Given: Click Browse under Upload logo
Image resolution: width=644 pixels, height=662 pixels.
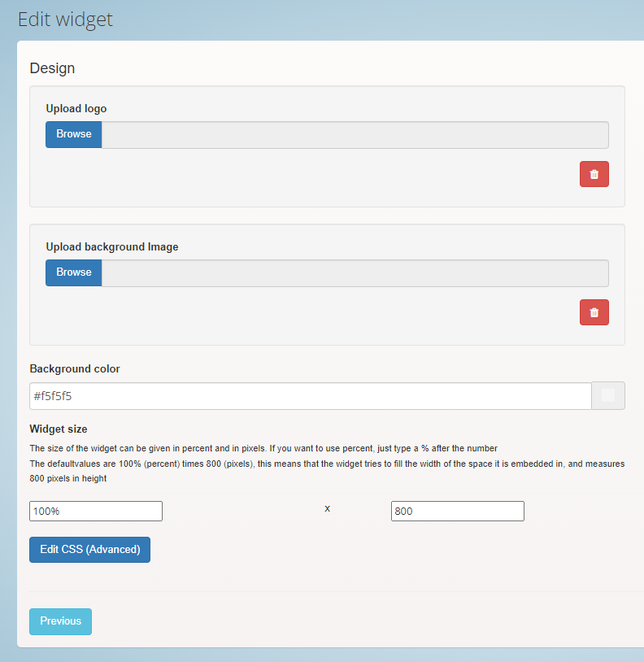Looking at the screenshot, I should coord(74,135).
